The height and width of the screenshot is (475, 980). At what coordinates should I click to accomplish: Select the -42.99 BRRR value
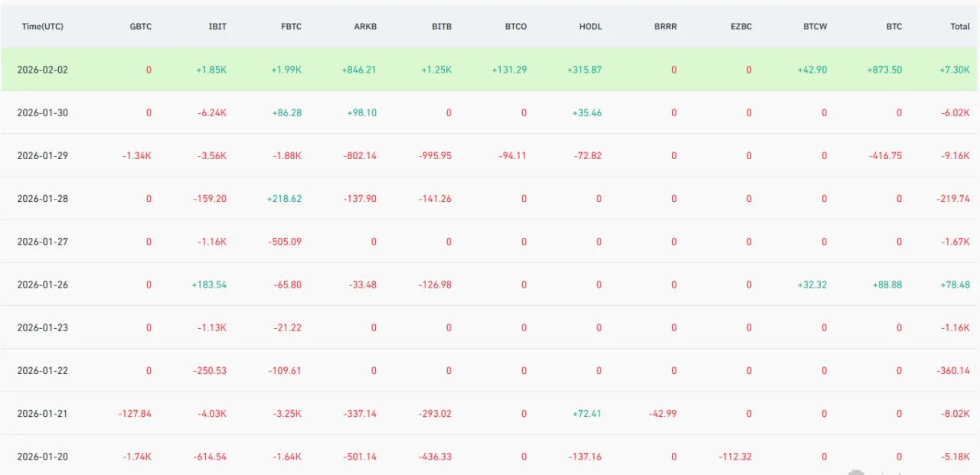point(661,414)
